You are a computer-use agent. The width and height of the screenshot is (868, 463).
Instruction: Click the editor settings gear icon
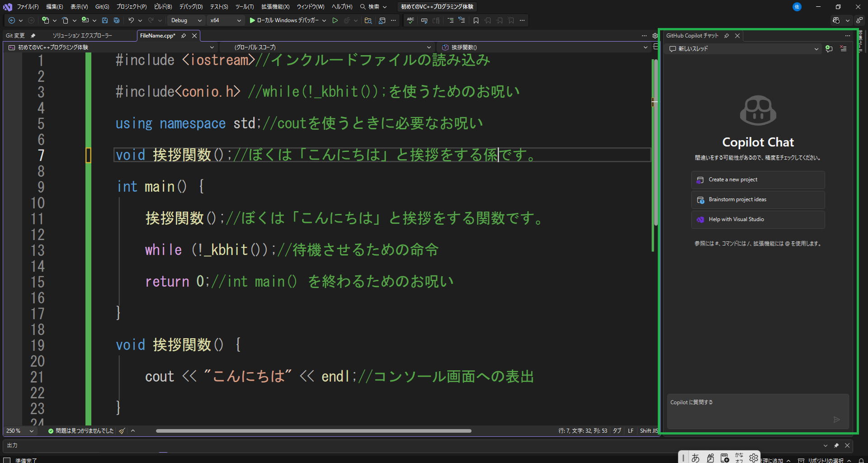click(x=655, y=36)
